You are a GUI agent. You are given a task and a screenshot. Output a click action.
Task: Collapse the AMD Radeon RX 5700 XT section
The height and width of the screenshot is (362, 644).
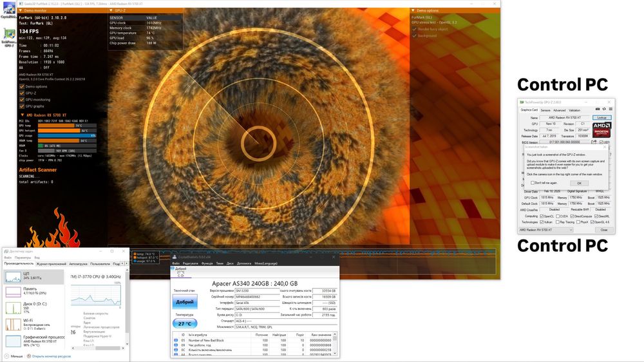pos(22,115)
